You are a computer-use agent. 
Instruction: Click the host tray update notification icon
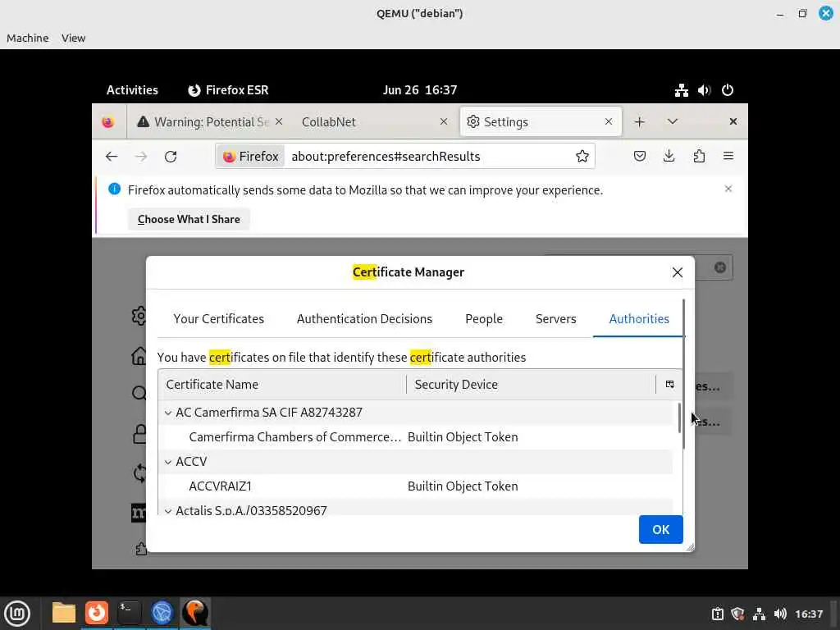click(x=717, y=614)
